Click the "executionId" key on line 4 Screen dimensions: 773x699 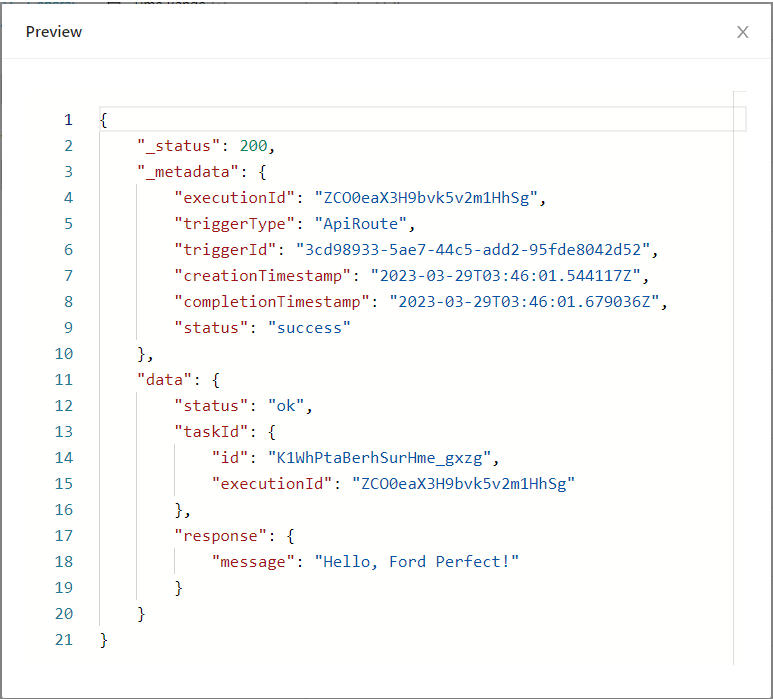[234, 198]
